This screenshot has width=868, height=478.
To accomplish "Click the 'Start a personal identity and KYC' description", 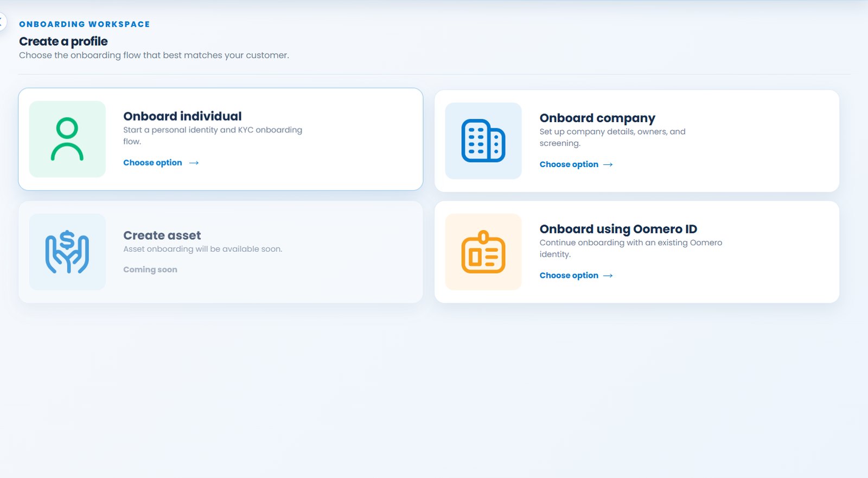I will tap(213, 136).
